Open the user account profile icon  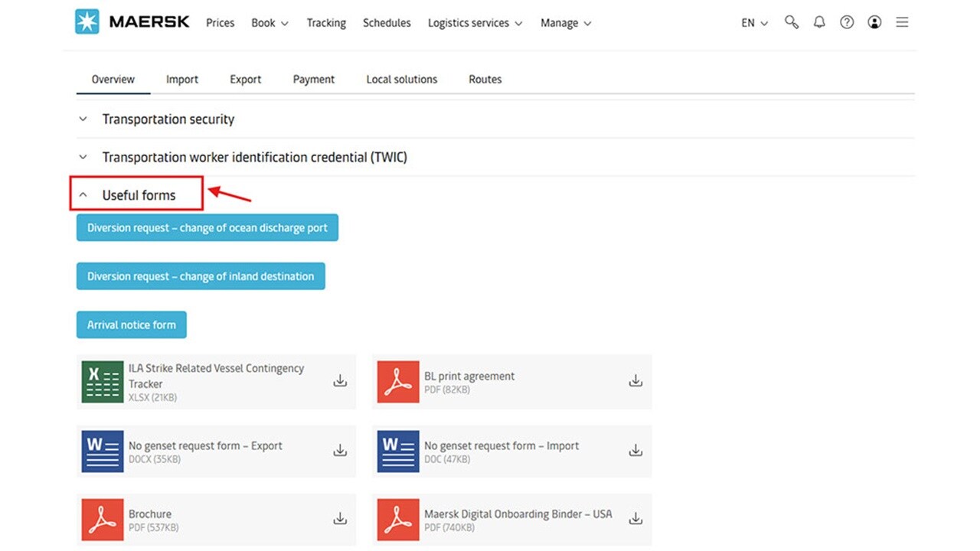(x=874, y=22)
